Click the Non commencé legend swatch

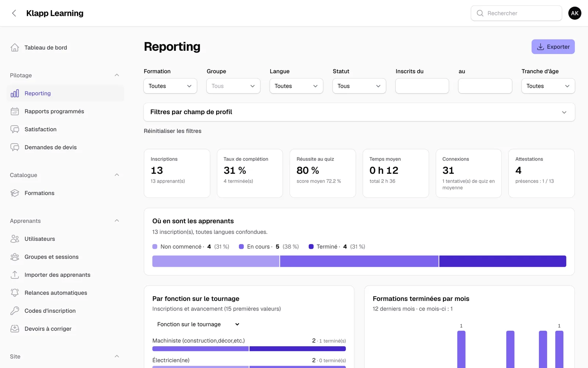tap(155, 247)
